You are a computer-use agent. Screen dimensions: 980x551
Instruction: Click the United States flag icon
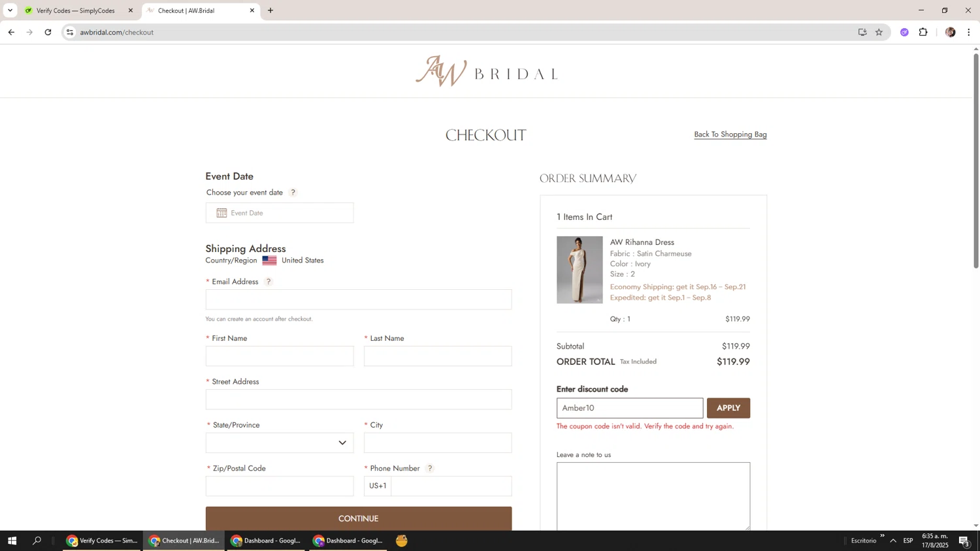(x=269, y=260)
